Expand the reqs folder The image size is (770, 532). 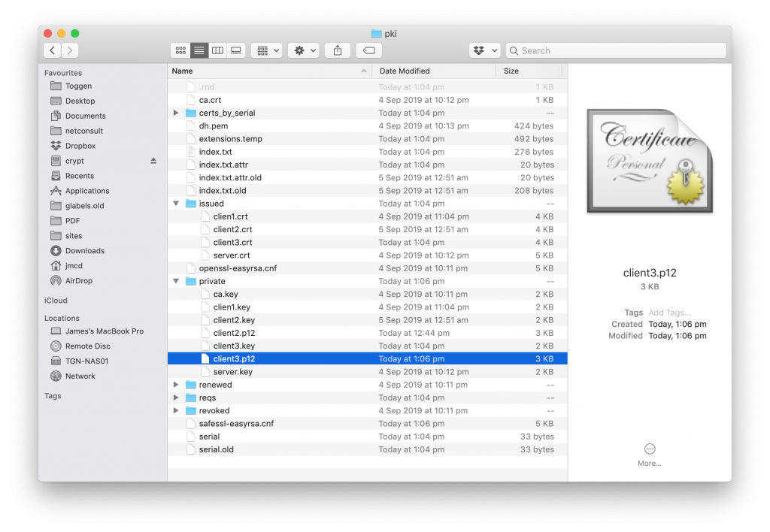[x=176, y=397]
